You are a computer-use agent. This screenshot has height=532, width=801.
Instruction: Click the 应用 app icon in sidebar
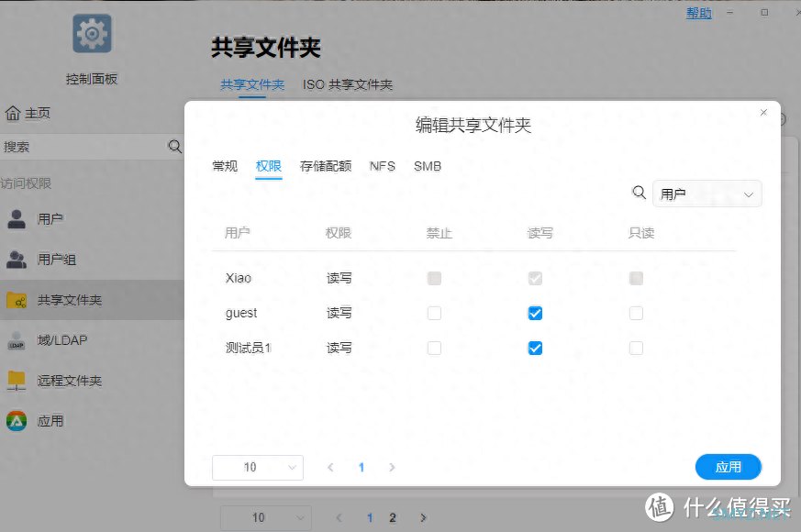pyautogui.click(x=17, y=421)
